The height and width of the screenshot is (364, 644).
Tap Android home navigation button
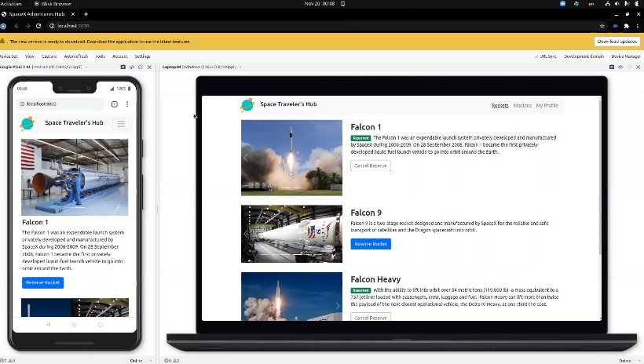pos(75,325)
